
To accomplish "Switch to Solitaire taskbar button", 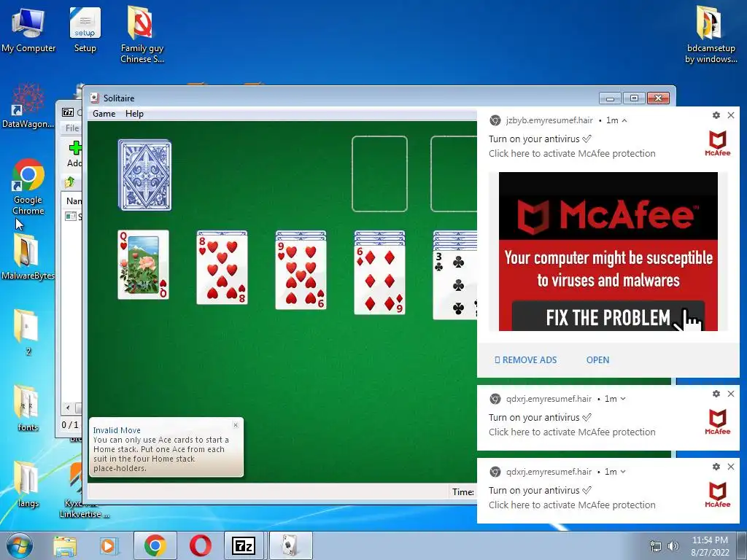I will pos(290,545).
